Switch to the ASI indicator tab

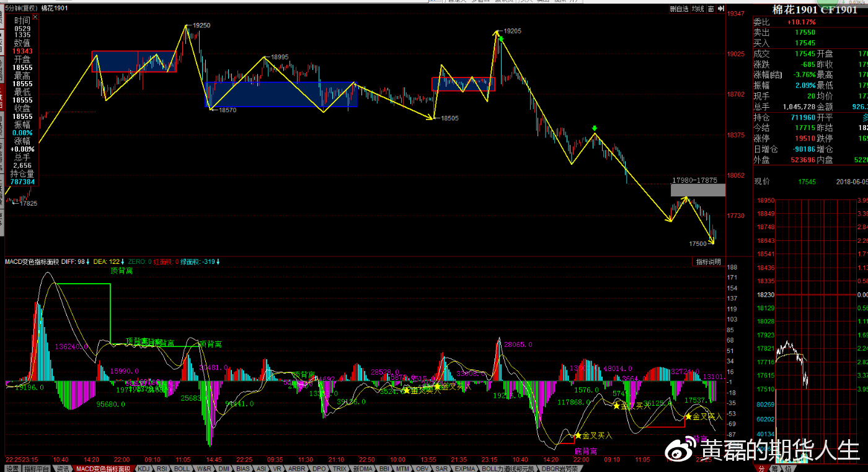pos(262,468)
